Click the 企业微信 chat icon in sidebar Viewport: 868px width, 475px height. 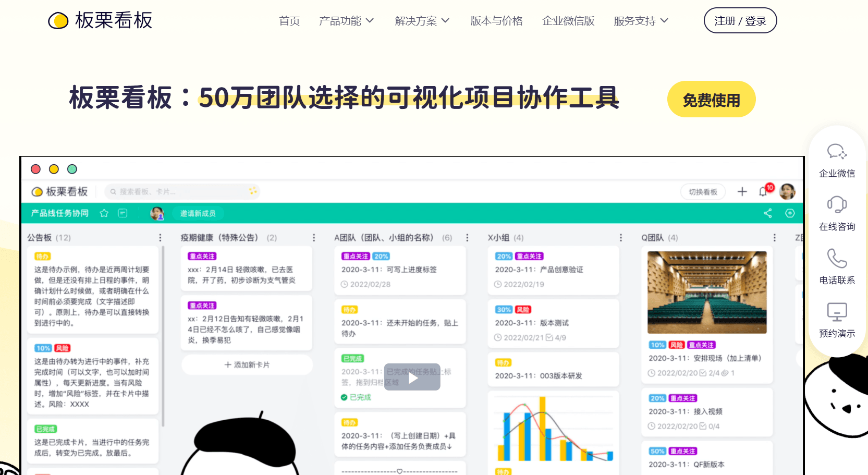click(837, 152)
